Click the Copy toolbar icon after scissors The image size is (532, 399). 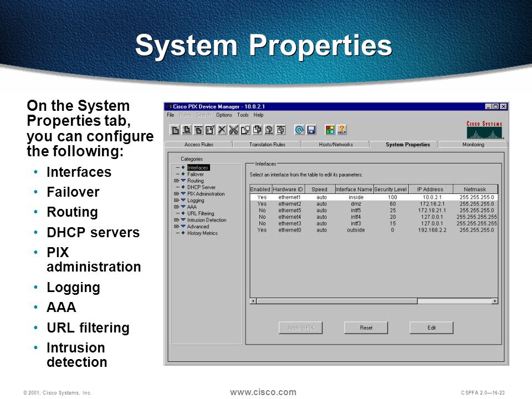[245, 130]
